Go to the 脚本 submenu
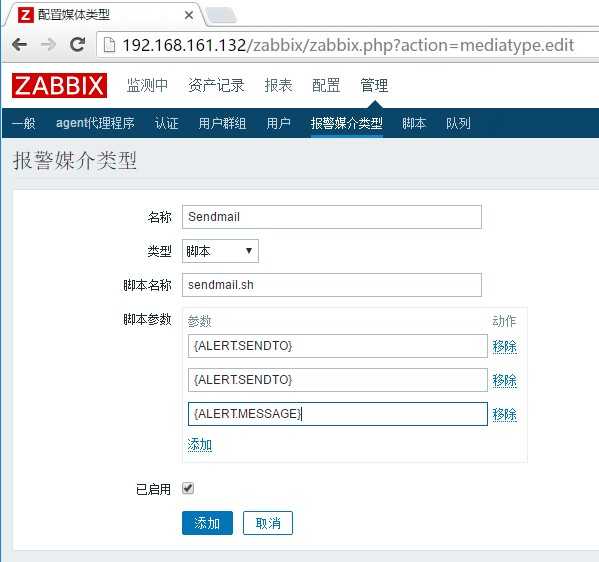 pyautogui.click(x=414, y=123)
